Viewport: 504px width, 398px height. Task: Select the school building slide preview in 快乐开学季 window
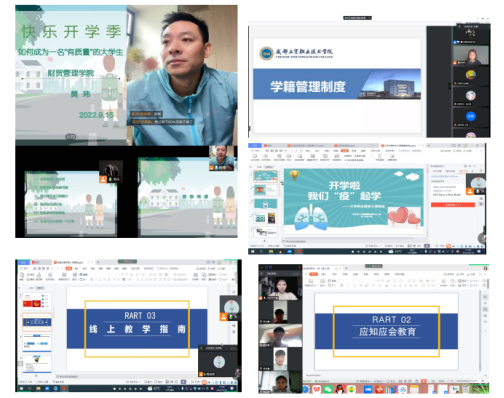188,197
